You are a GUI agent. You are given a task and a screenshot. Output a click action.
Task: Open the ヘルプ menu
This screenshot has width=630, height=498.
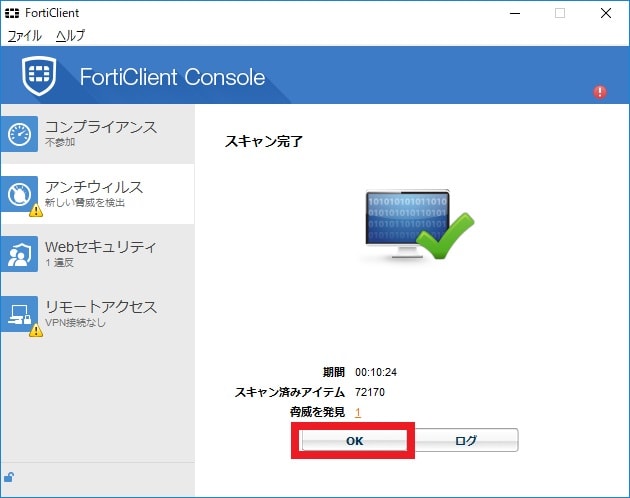click(x=70, y=36)
